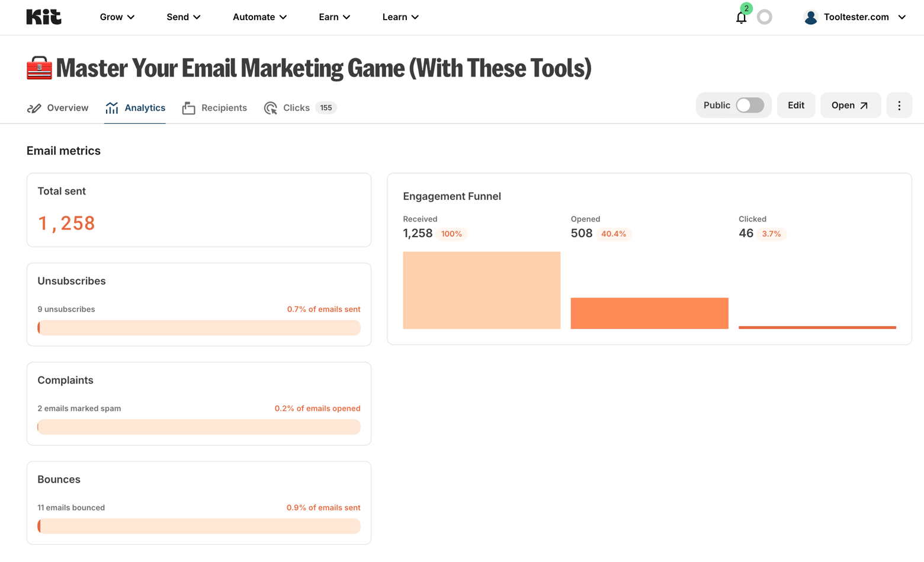Screen dimensions: 924x562
Task: Click the Unsubscribes progress bar
Action: pos(199,328)
